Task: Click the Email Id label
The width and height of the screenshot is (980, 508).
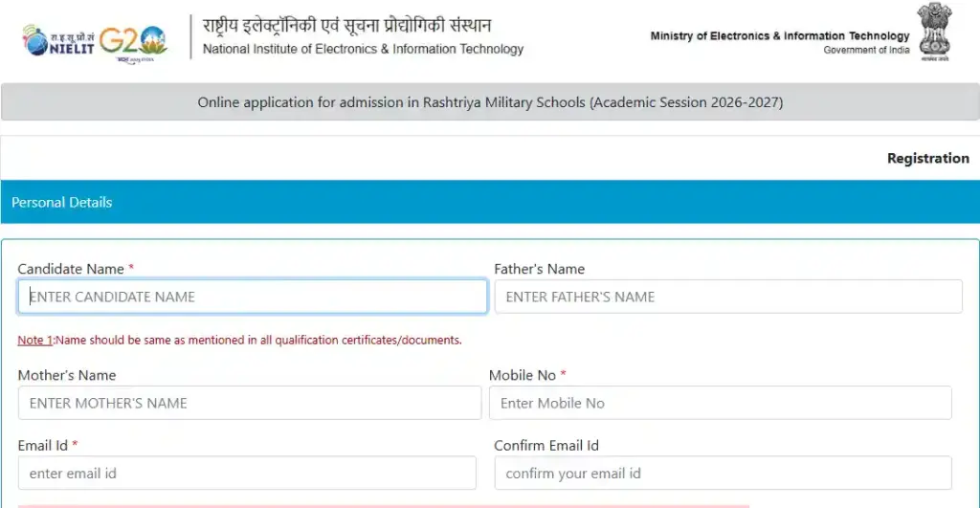Action: tap(43, 445)
